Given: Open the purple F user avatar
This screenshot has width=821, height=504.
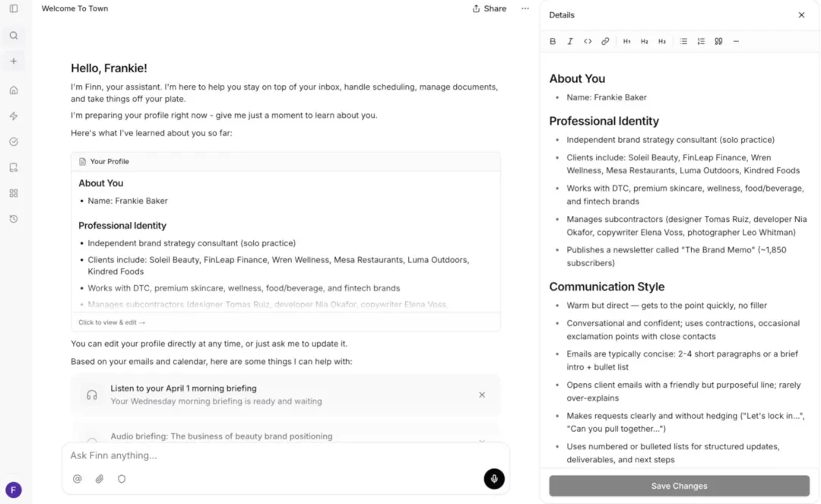Looking at the screenshot, I should 14,490.
